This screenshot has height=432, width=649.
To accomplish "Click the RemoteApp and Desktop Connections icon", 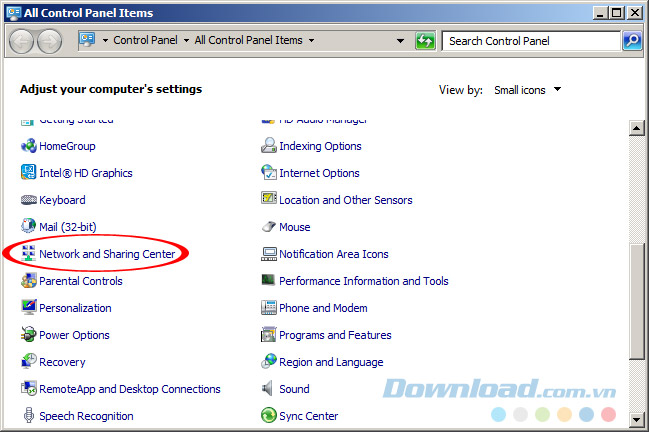I will [x=29, y=388].
